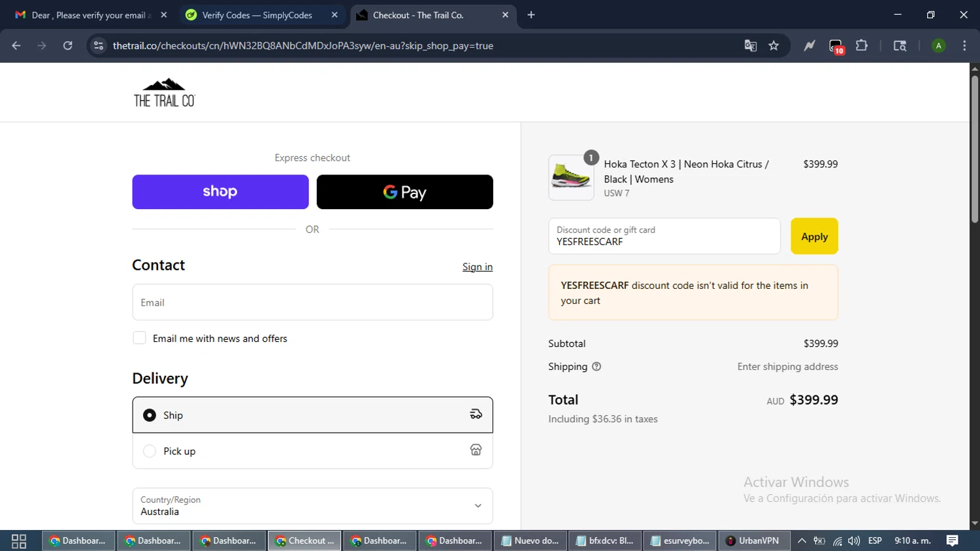Select the Pick up delivery option
Viewport: 980px width, 551px height.
[312, 451]
